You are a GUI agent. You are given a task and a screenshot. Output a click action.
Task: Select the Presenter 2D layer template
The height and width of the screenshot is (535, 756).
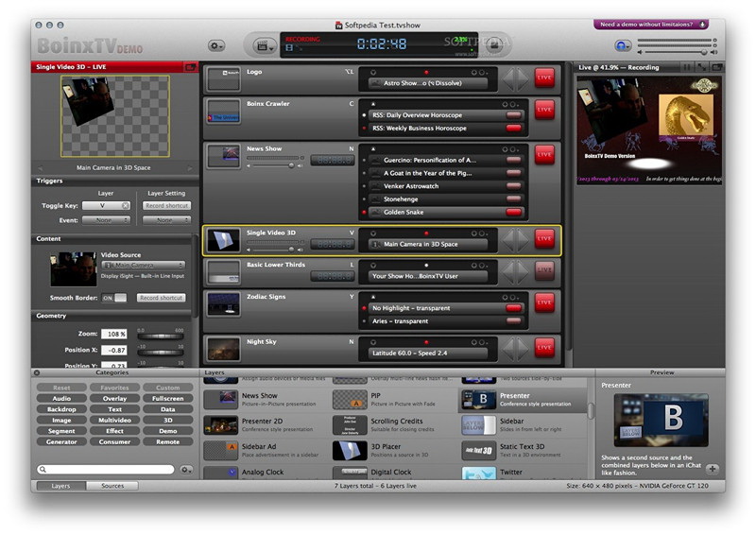click(x=266, y=424)
